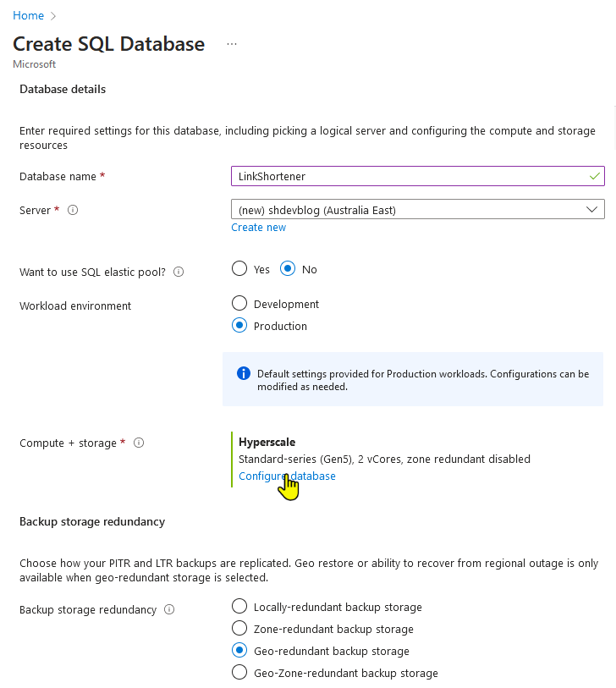The image size is (616, 688).
Task: Open the ellipsis menu beside Create SQL Database
Action: point(231,43)
